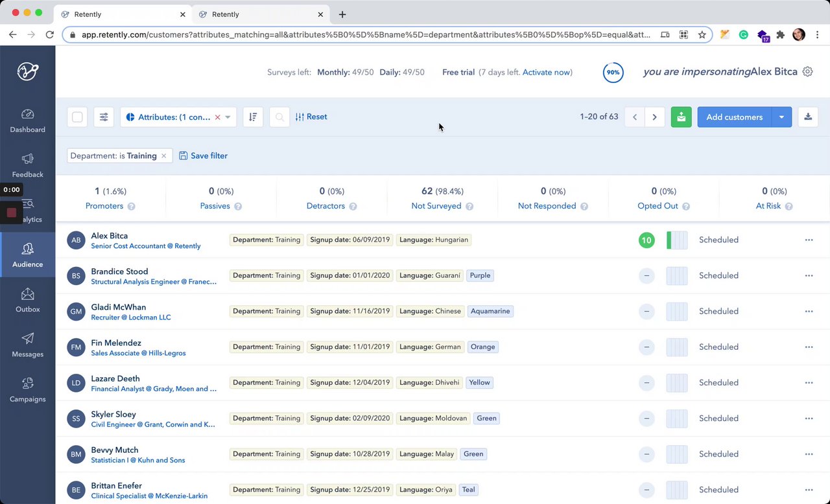Click the 90% progress circle indicator
Viewport: 830px width, 504px height.
point(613,73)
